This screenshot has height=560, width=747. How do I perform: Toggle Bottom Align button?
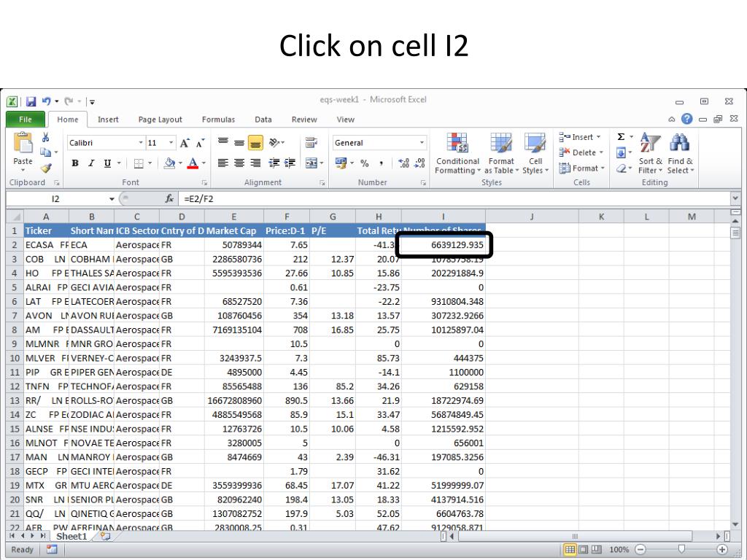[255, 142]
